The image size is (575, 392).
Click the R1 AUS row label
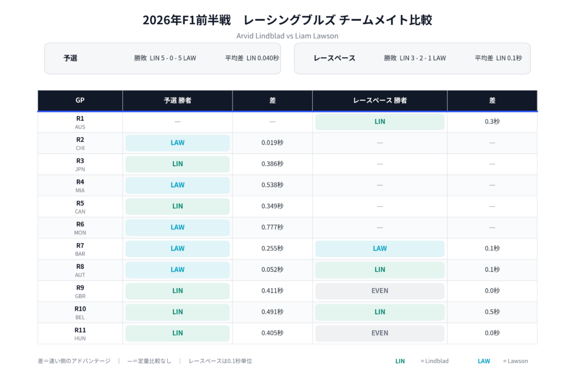click(80, 122)
